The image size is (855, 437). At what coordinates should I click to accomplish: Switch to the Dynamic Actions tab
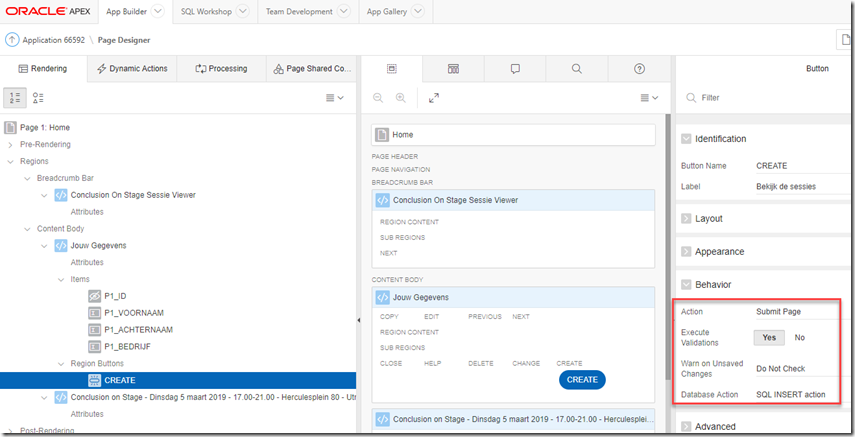pyautogui.click(x=132, y=69)
